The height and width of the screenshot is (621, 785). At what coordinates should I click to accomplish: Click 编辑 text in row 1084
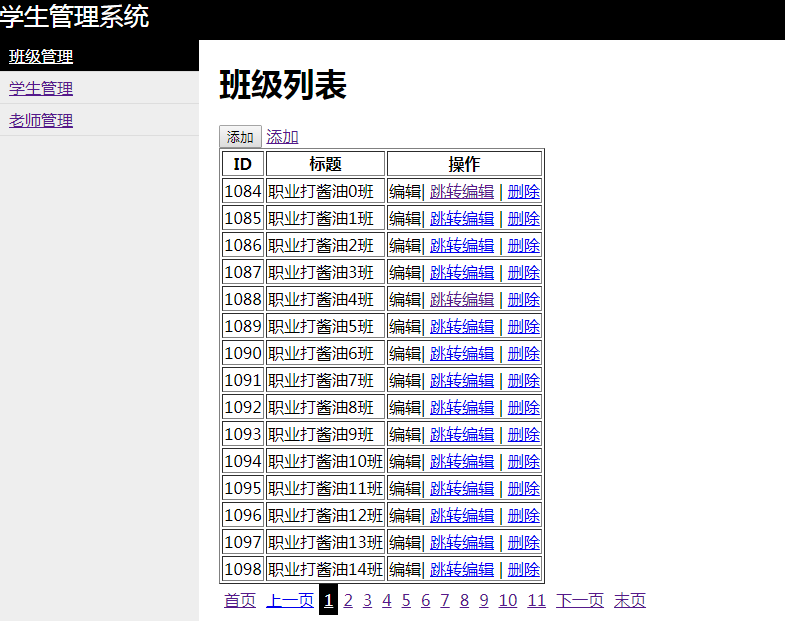click(x=405, y=191)
